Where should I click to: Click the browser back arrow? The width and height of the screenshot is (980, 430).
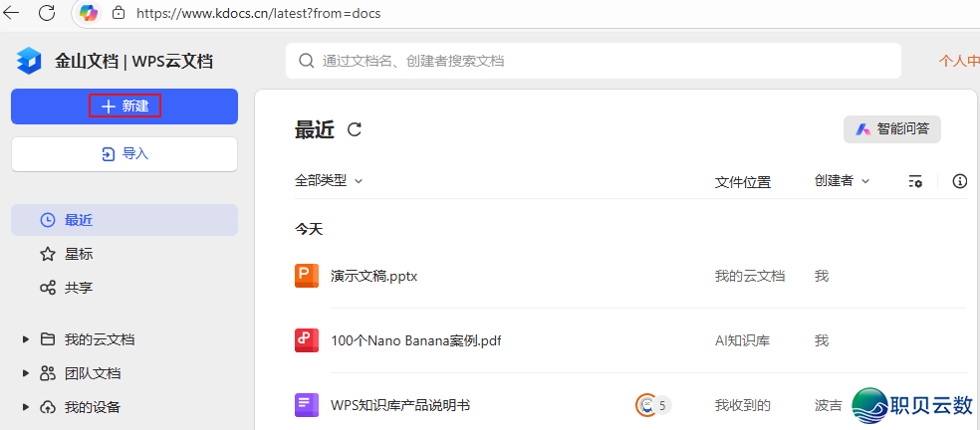tap(11, 13)
